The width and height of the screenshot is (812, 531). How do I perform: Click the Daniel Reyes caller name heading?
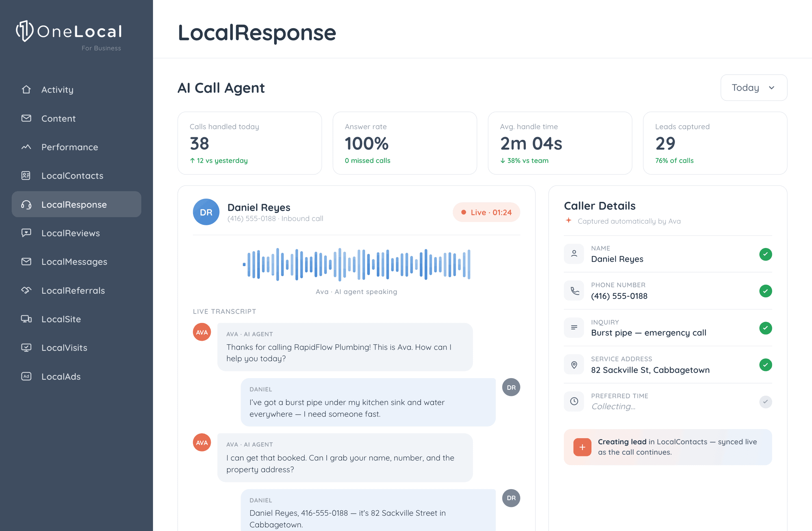(x=259, y=207)
